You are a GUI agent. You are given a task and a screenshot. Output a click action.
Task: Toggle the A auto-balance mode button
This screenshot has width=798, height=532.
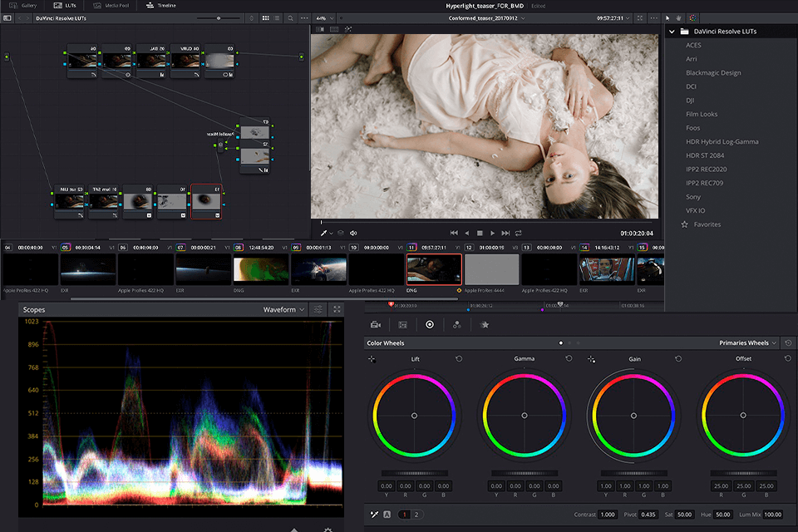click(387, 515)
